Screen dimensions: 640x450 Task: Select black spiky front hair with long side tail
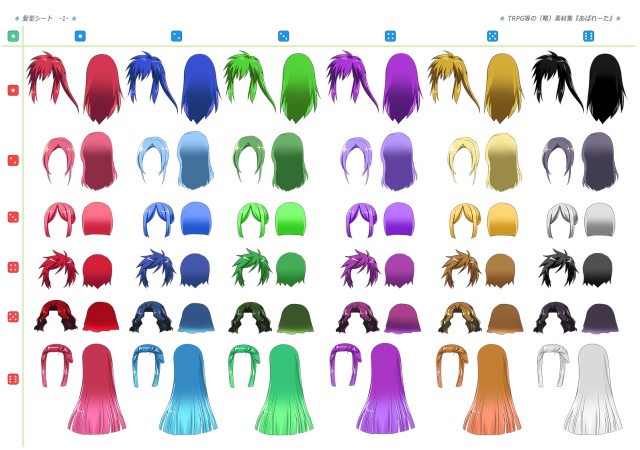tap(558, 82)
